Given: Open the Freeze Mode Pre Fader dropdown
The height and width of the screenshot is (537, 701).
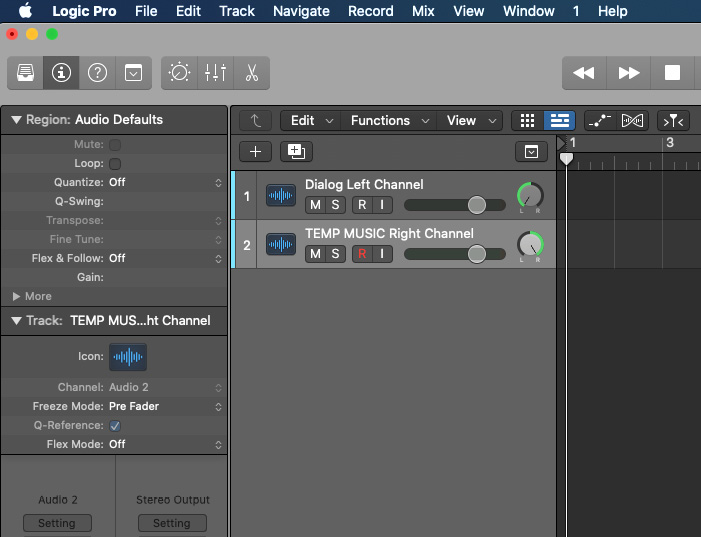Looking at the screenshot, I should point(165,406).
